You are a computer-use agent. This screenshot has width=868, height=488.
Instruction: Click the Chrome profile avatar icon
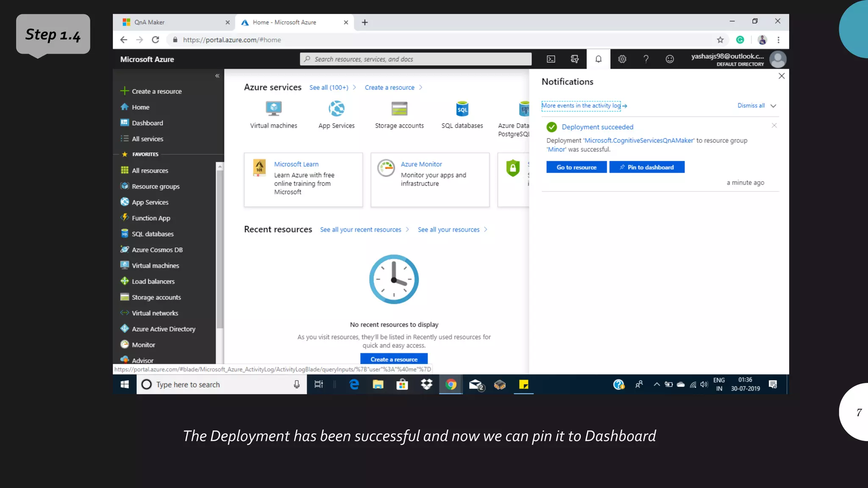coord(762,40)
